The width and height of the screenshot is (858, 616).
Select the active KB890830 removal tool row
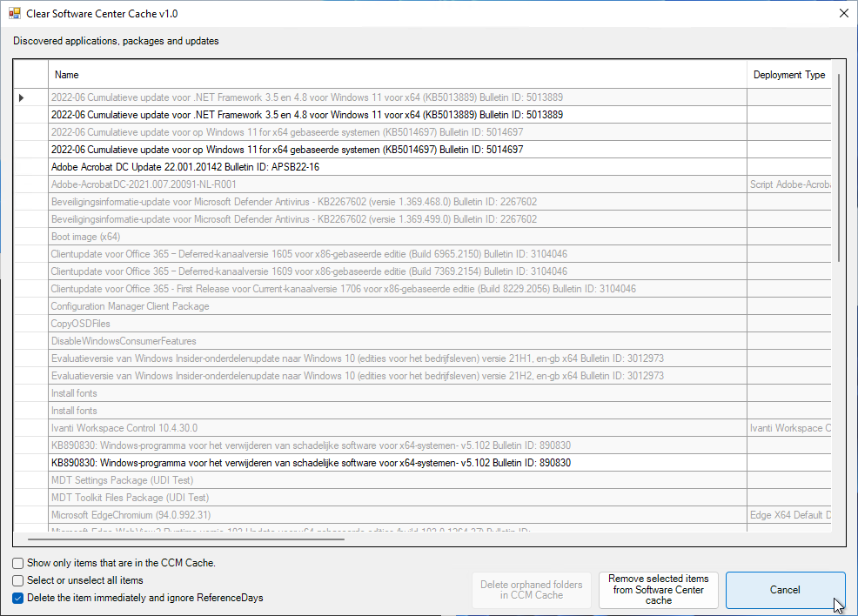click(x=311, y=463)
